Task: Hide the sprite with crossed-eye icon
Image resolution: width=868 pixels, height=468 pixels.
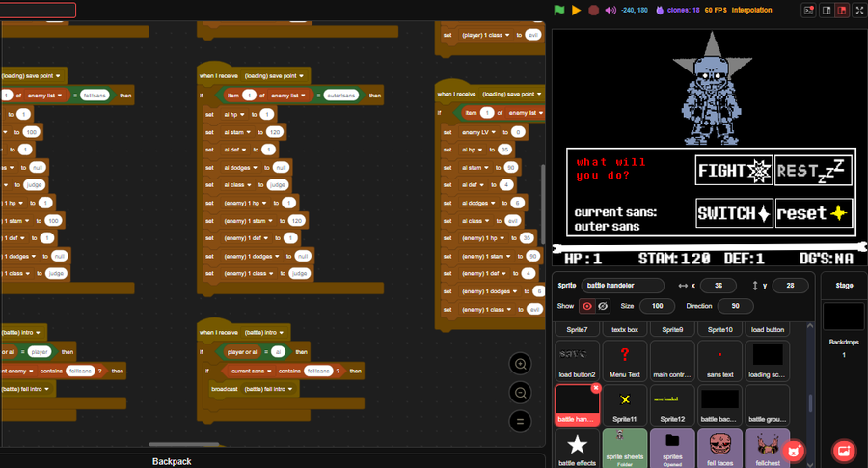Action: tap(603, 306)
